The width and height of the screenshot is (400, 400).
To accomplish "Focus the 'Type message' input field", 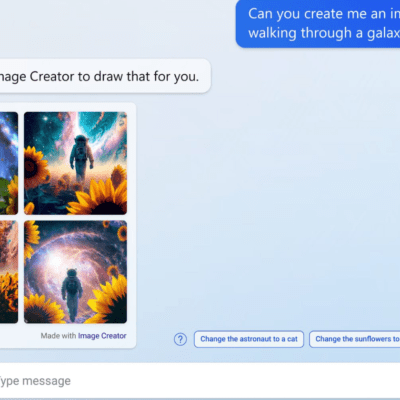I will pyautogui.click(x=200, y=381).
